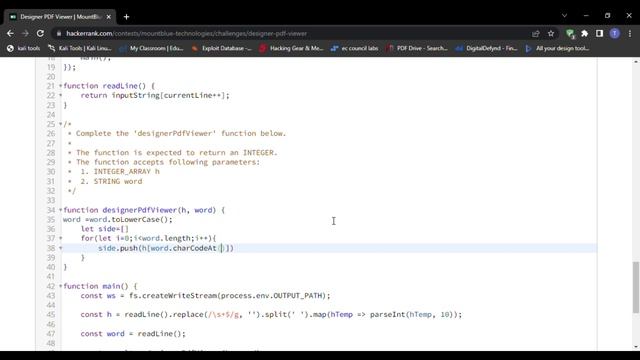Open the Extensions puzzle icon

click(x=584, y=33)
